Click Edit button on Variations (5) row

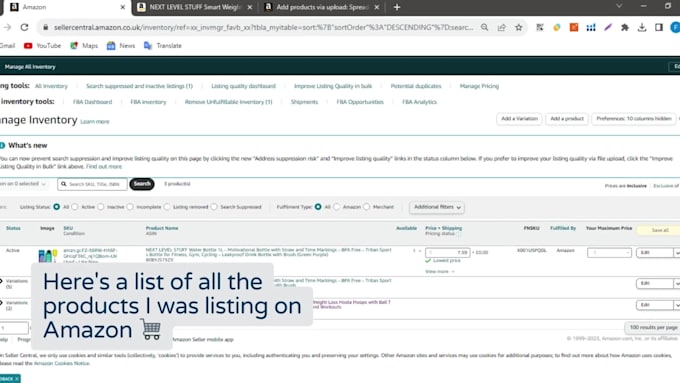(x=654, y=283)
